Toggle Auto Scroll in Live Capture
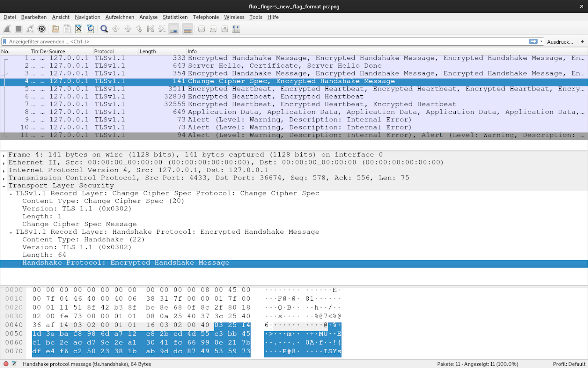 [173, 29]
